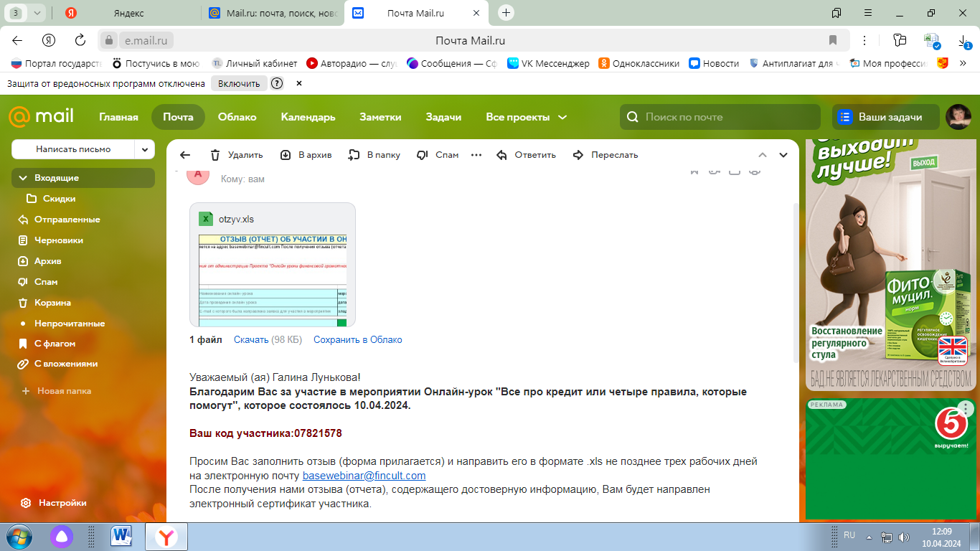Open VK Мессенджер bookmark
The height and width of the screenshot is (551, 980).
pyautogui.click(x=549, y=63)
